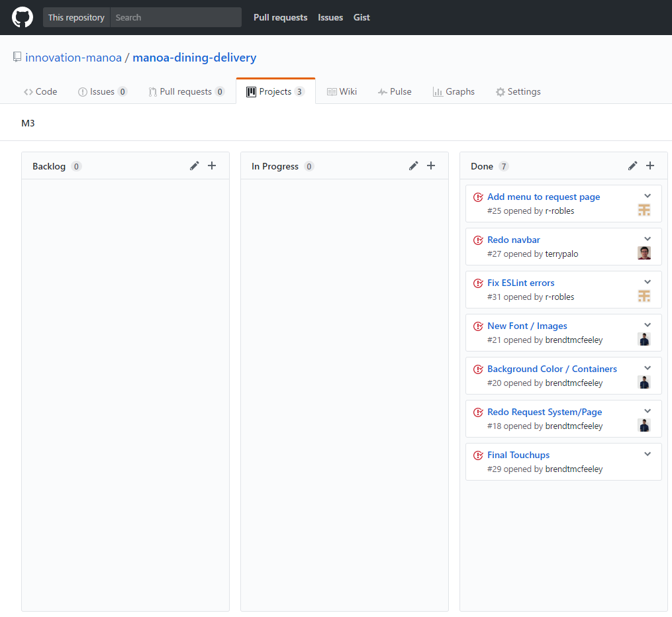Open issue Redo navbar
This screenshot has width=672, height=617.
coord(513,240)
